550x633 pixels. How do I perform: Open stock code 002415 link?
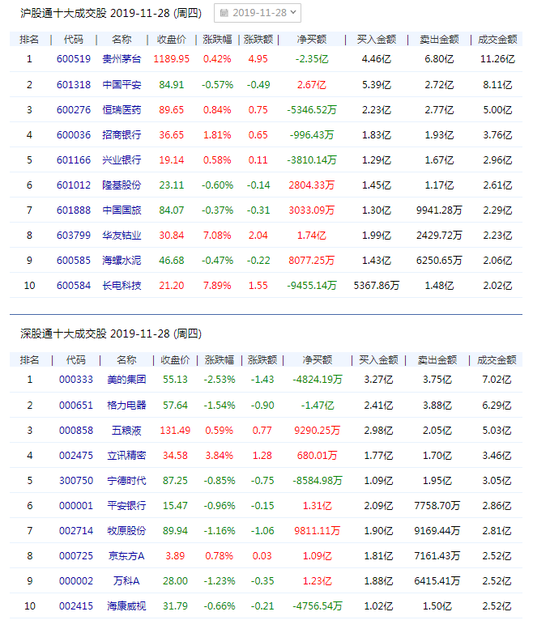coord(76,606)
